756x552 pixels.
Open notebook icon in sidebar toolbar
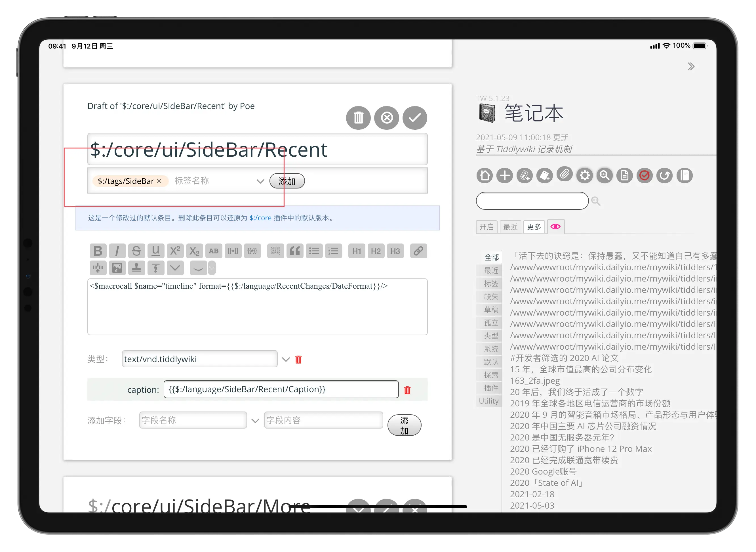685,175
